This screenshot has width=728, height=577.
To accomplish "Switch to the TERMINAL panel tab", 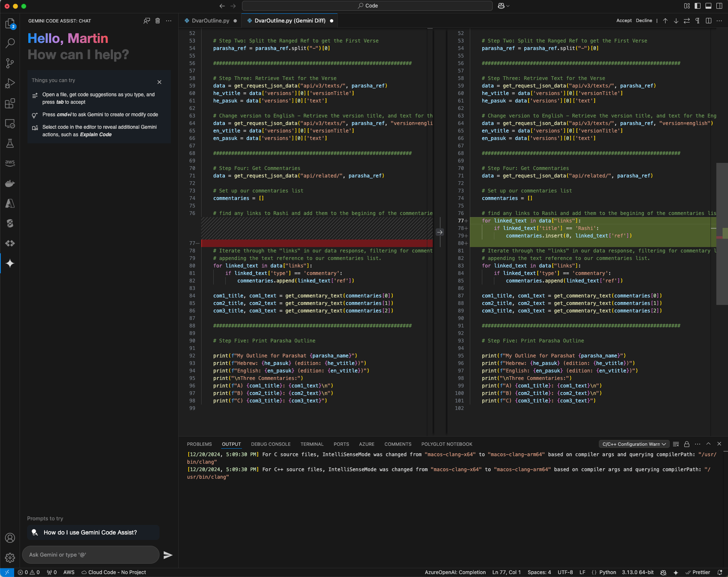I will (312, 444).
